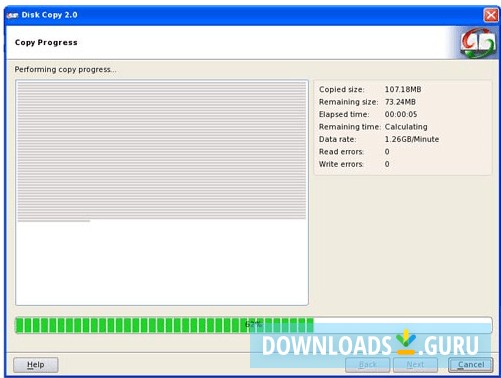Click the Copy Progress heading

click(x=46, y=43)
